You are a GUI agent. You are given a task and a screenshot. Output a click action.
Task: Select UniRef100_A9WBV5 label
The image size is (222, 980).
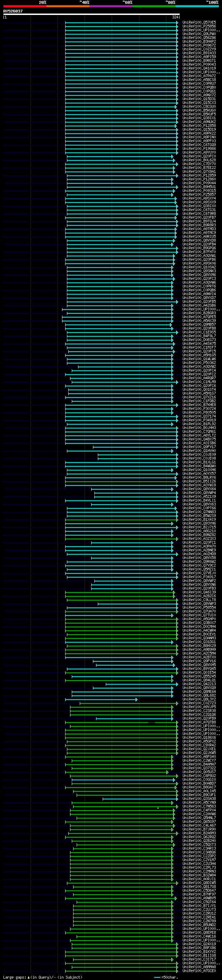[x=199, y=898]
